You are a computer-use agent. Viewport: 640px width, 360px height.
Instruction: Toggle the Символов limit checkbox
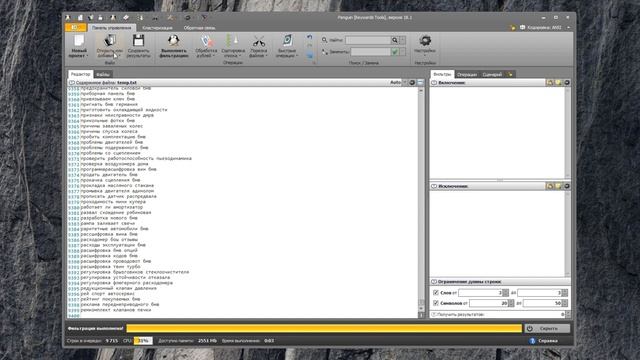[x=436, y=303]
